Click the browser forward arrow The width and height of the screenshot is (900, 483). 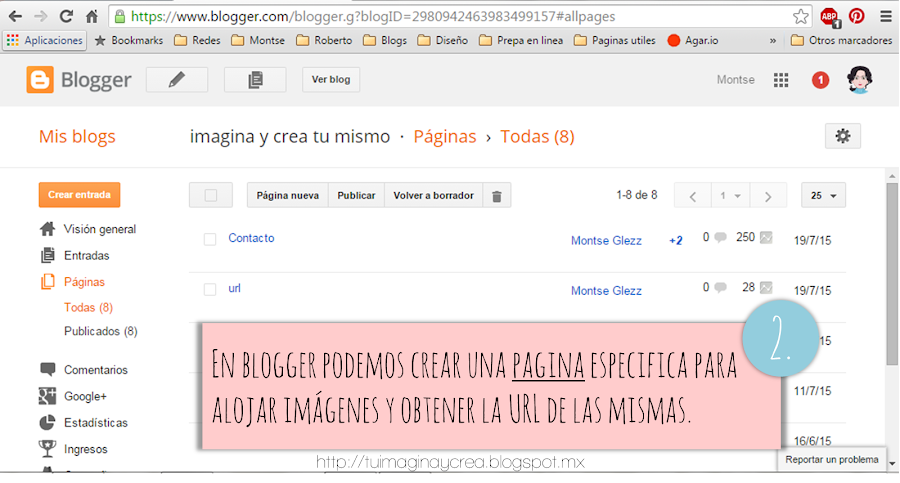point(41,16)
